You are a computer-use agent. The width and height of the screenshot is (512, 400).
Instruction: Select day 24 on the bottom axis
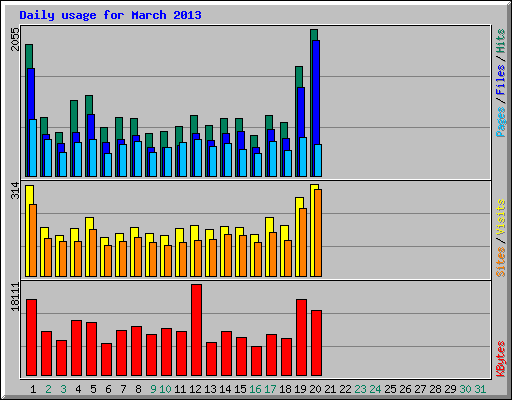pos(375,389)
